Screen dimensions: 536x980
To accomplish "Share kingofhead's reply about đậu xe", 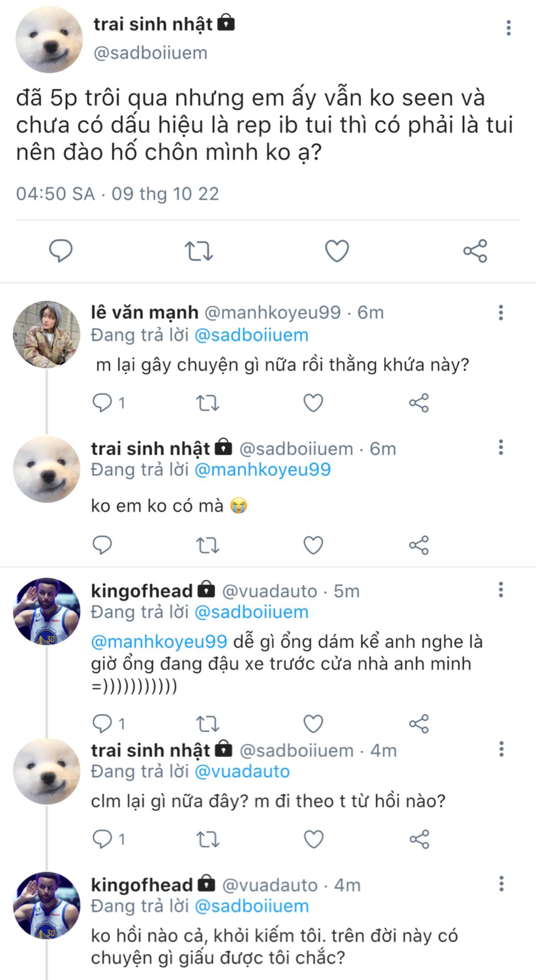I will coord(419,723).
